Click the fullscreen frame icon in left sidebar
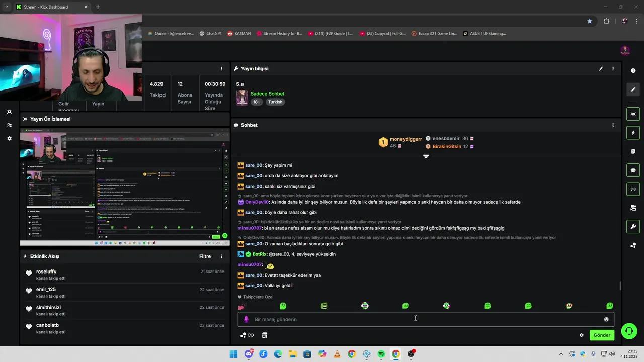This screenshot has width=644, height=362. click(x=9, y=112)
